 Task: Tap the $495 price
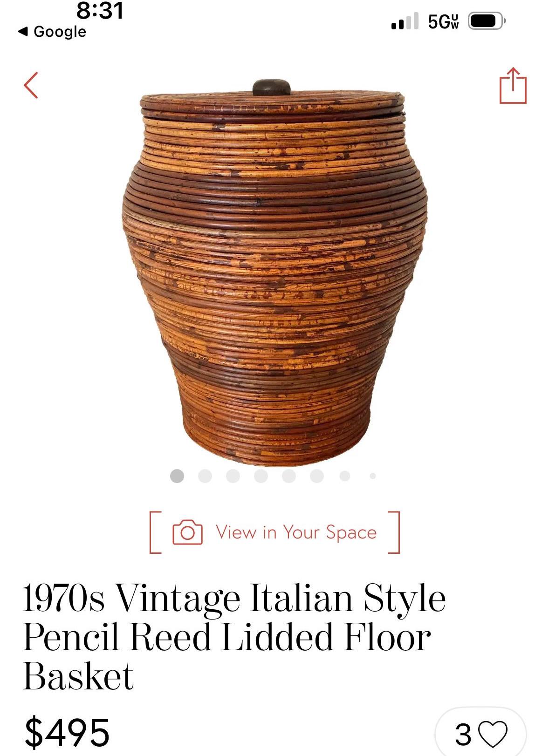[67, 733]
